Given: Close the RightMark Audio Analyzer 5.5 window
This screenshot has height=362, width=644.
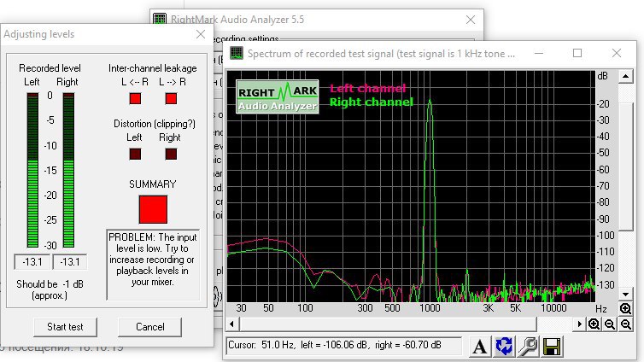Looking at the screenshot, I should point(471,20).
